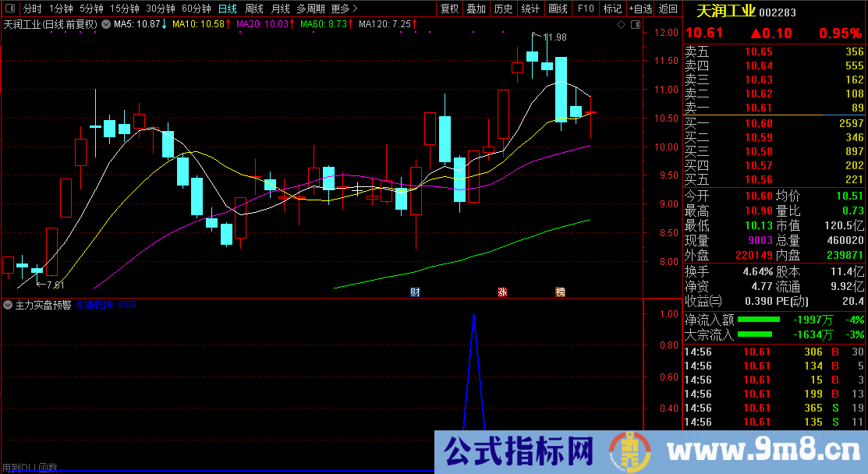Switch to the 周线 weekly tab

(x=254, y=9)
